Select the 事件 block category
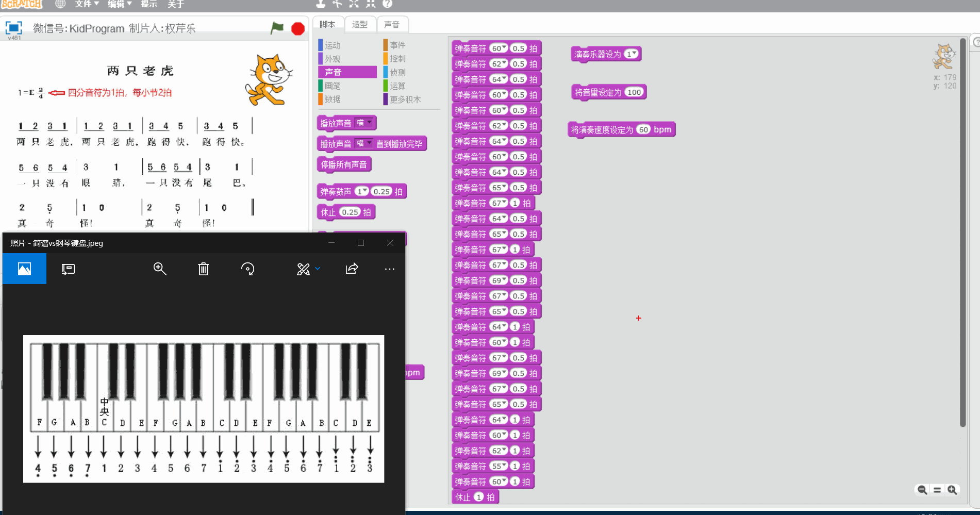This screenshot has height=515, width=980. (x=397, y=45)
